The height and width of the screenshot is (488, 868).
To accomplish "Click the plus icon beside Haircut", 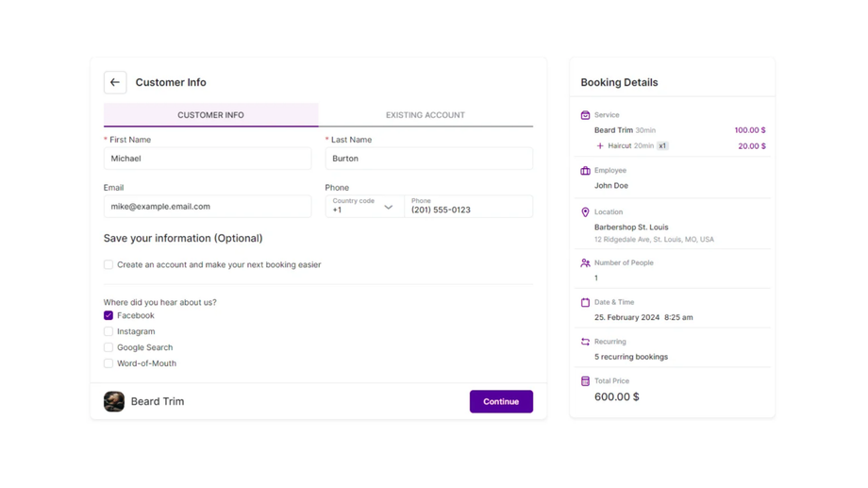I will pyautogui.click(x=600, y=146).
